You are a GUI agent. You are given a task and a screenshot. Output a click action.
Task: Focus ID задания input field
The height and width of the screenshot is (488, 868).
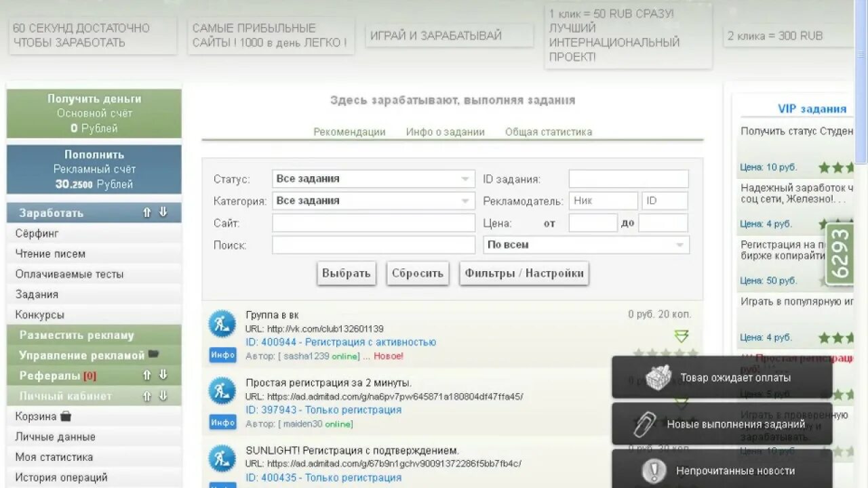(x=629, y=179)
